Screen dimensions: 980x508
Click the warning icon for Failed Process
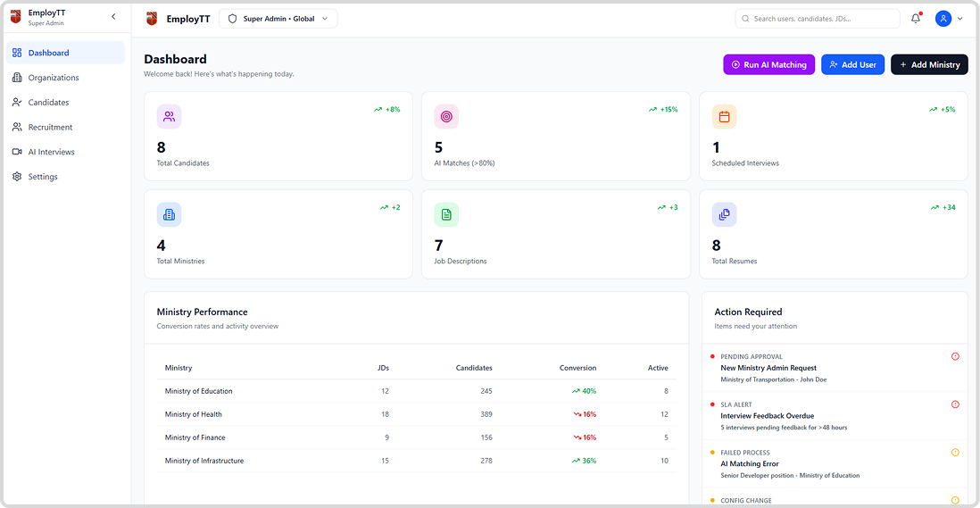click(x=955, y=453)
